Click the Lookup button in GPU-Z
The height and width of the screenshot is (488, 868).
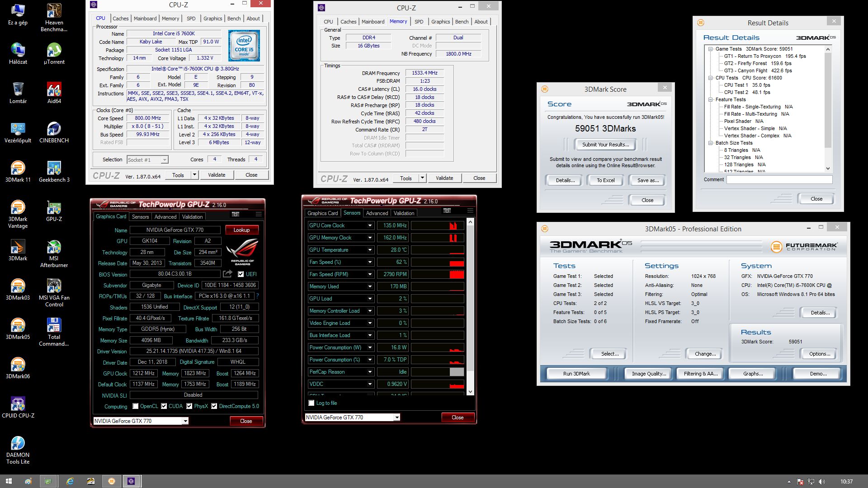pos(241,230)
